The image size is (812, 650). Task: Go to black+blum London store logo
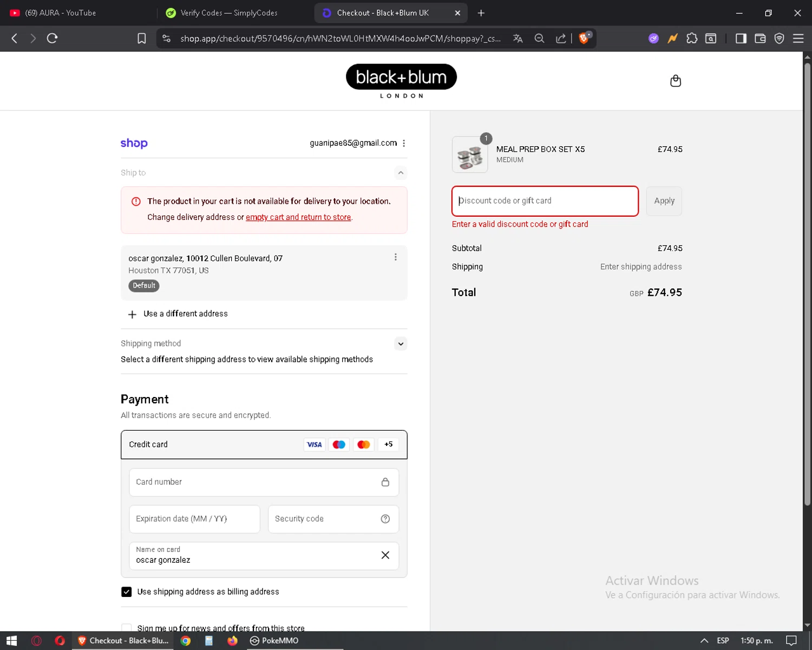pyautogui.click(x=401, y=81)
